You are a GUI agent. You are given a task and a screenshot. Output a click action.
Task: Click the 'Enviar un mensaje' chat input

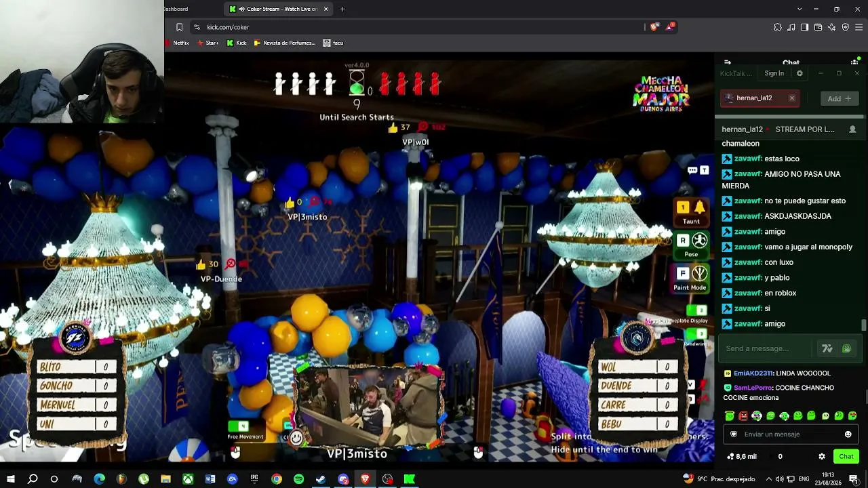(x=791, y=434)
